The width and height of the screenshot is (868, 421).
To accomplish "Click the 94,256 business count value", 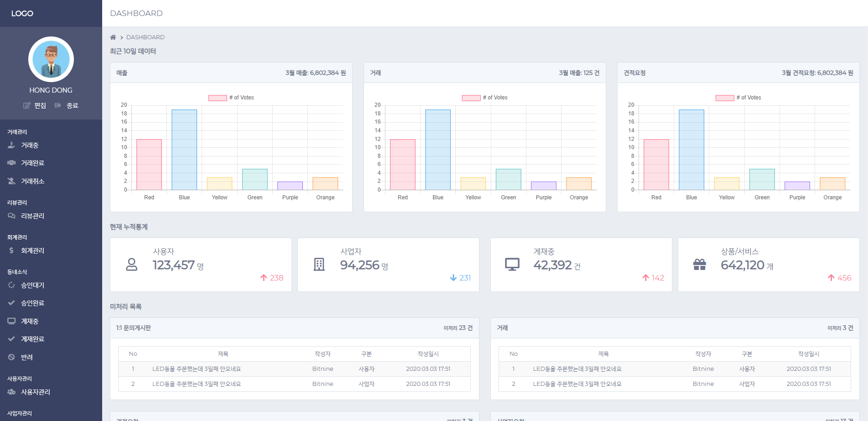I will point(360,265).
